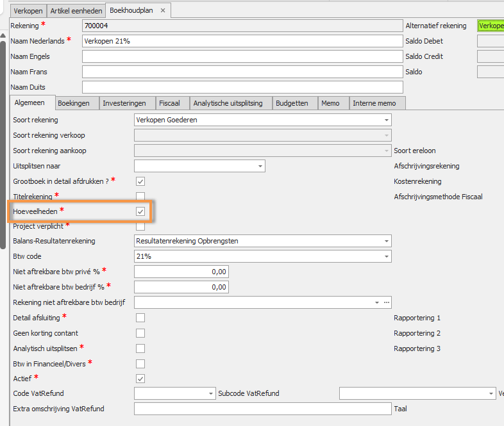This screenshot has height=426, width=504.
Task: Expand the Soort rekening dropdown
Action: (386, 120)
